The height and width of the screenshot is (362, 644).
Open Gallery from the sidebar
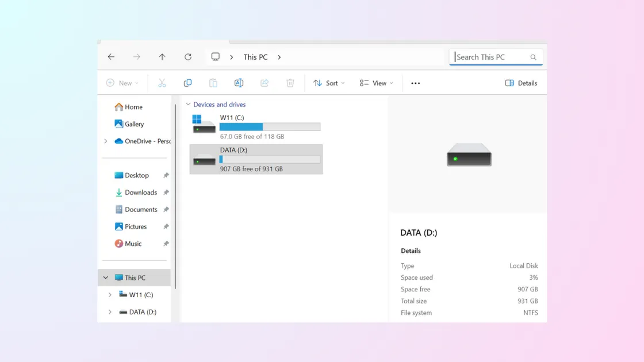pyautogui.click(x=135, y=124)
